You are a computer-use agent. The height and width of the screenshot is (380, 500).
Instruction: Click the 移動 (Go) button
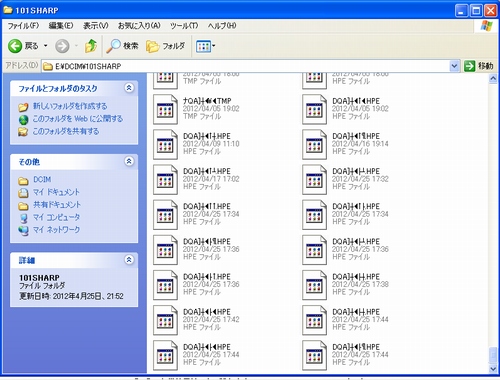point(479,66)
